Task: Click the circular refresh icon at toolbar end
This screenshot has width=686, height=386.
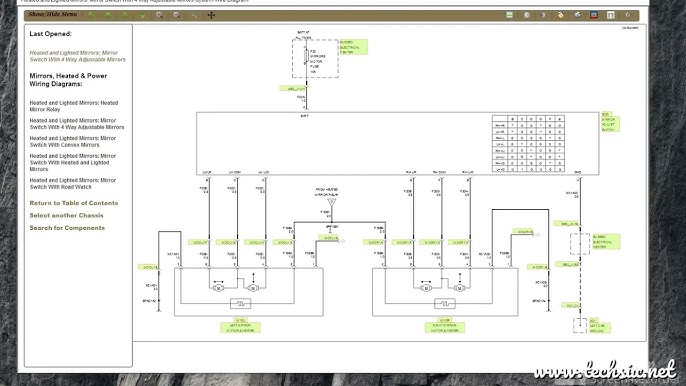Action: [628, 15]
